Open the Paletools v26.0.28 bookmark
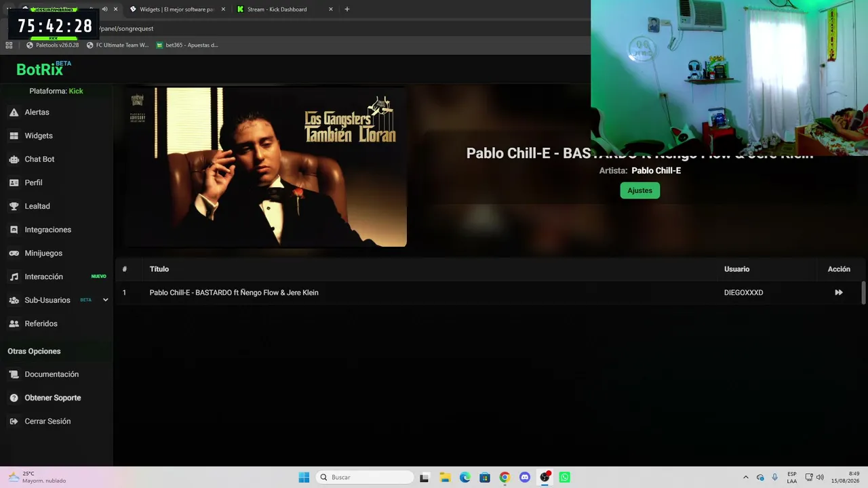The image size is (868, 488). point(52,45)
